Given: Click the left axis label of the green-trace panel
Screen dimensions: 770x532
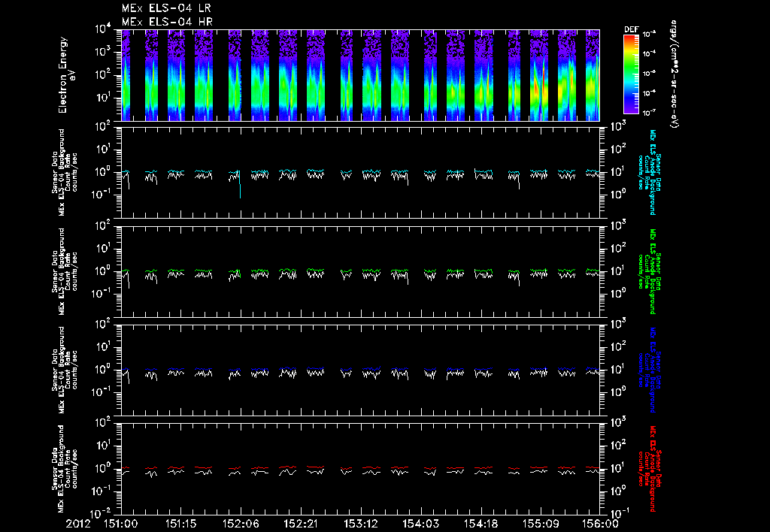Looking at the screenshot, I should tap(65, 271).
